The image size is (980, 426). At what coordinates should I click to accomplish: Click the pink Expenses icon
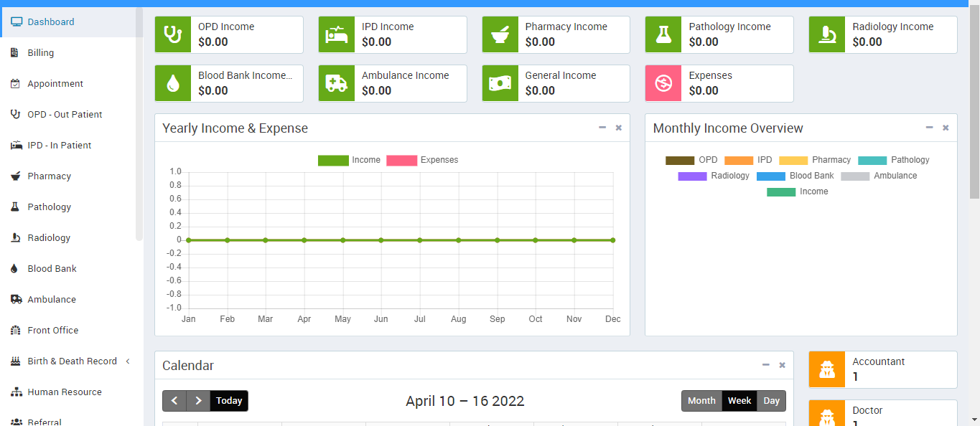coord(663,83)
